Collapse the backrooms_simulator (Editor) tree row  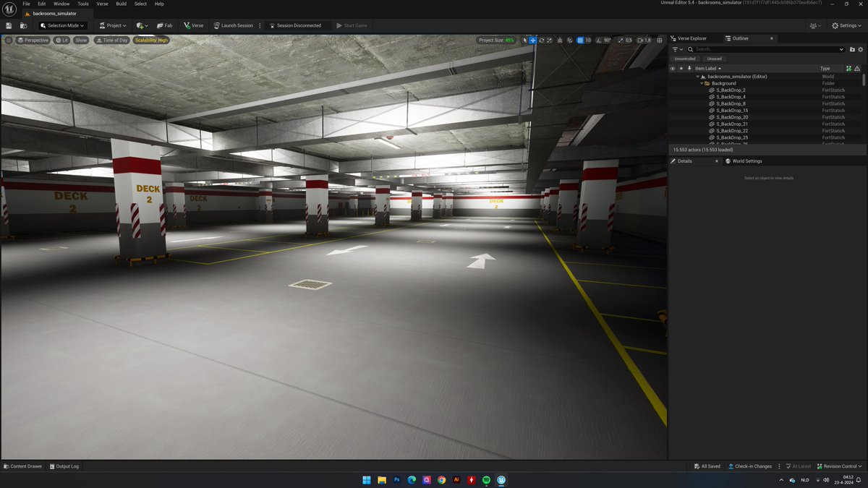point(698,77)
